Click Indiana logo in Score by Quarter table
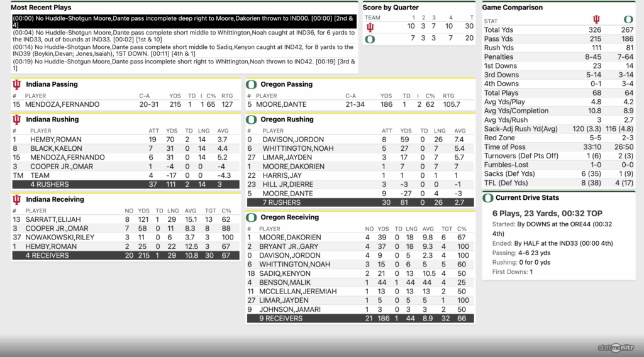This screenshot has height=357, width=644. tap(370, 27)
